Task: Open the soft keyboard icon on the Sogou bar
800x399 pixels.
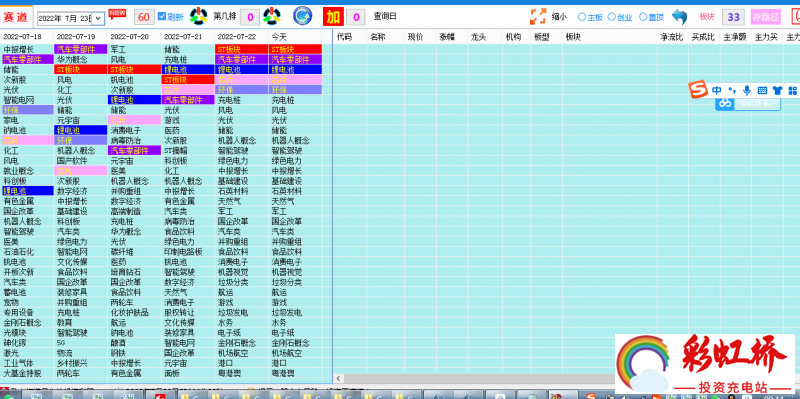Action: (762, 90)
